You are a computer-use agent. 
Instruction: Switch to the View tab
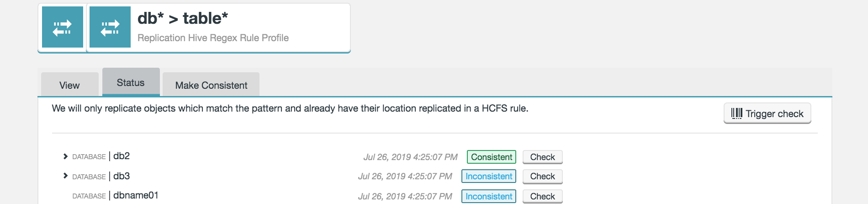[69, 86]
